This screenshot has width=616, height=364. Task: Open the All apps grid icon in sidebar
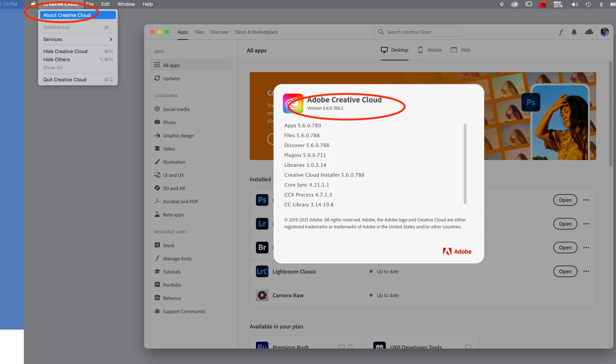pos(157,65)
